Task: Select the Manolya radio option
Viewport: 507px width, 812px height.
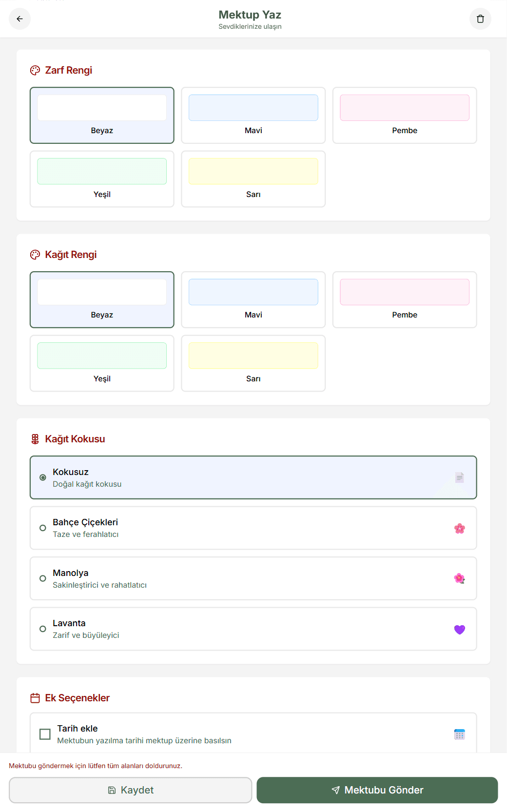Action: pyautogui.click(x=43, y=578)
